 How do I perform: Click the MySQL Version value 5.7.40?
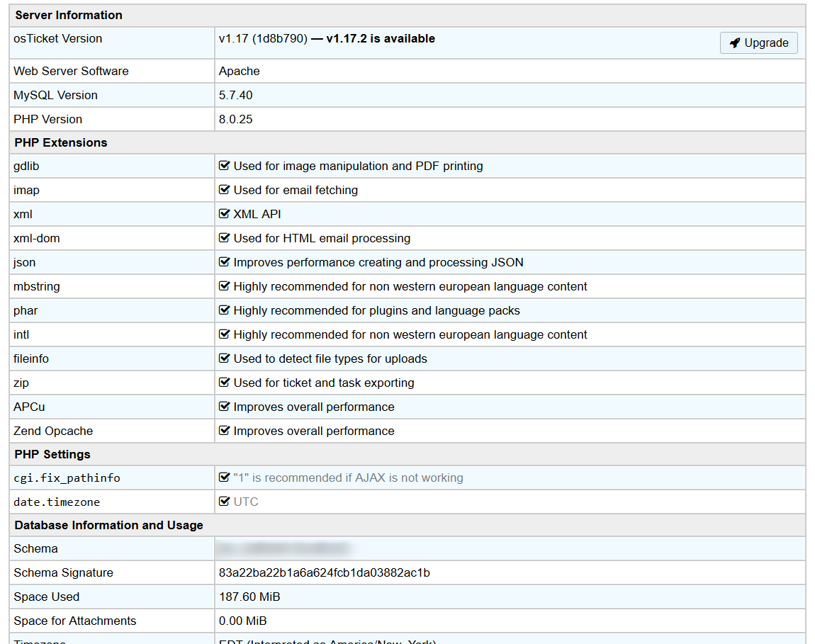(235, 95)
